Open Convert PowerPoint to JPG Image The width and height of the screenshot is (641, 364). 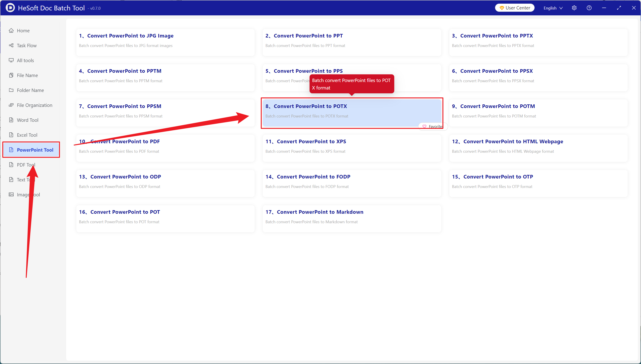point(165,42)
